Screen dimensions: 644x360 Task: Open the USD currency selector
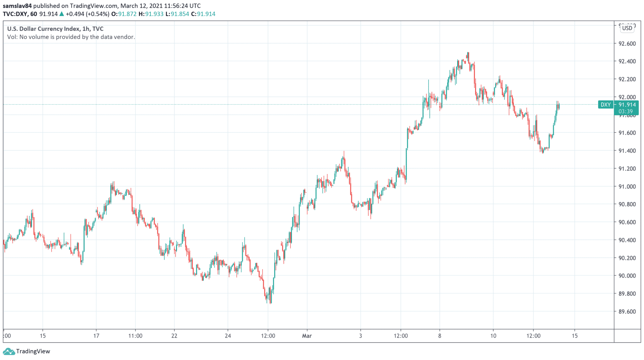(627, 28)
